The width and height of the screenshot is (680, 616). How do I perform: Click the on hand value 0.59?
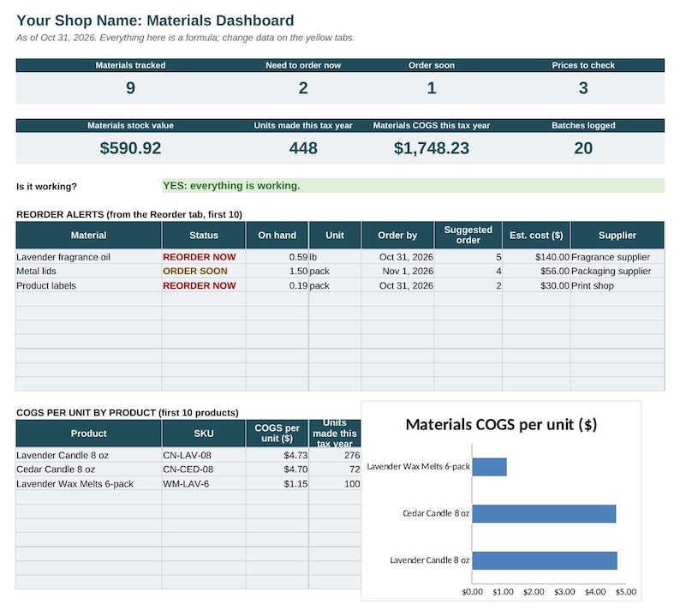277,257
